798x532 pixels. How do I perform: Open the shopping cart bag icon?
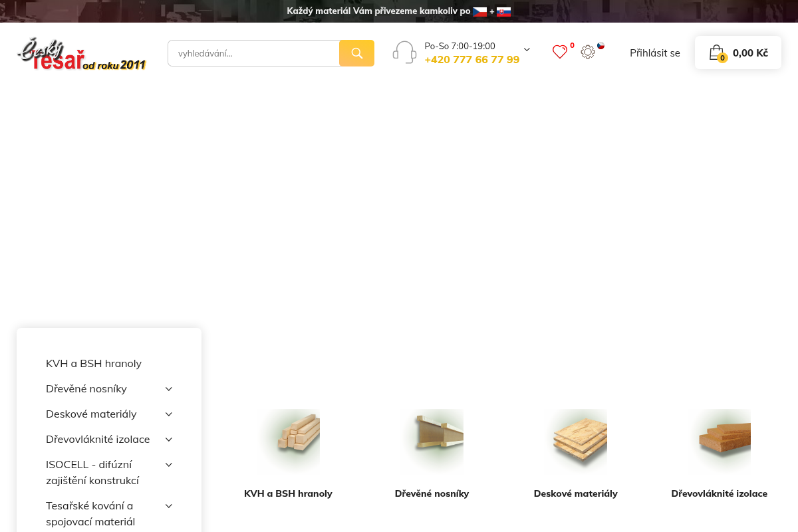point(716,53)
